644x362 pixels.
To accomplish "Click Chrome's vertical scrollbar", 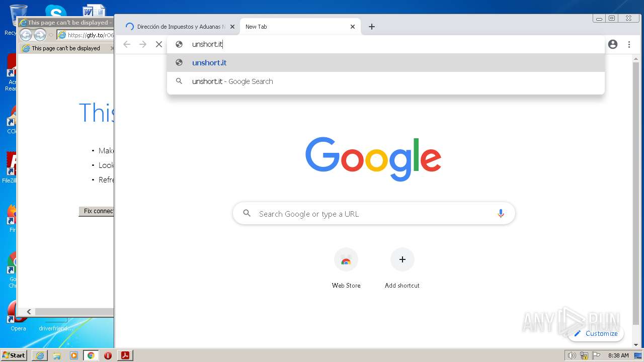I will (x=636, y=194).
